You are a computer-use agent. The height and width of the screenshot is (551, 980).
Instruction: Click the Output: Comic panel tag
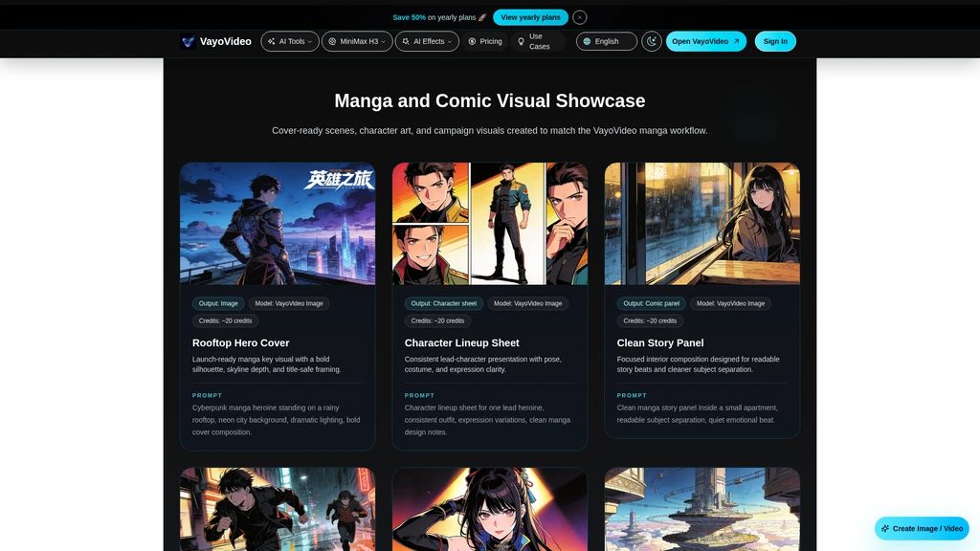(x=651, y=303)
